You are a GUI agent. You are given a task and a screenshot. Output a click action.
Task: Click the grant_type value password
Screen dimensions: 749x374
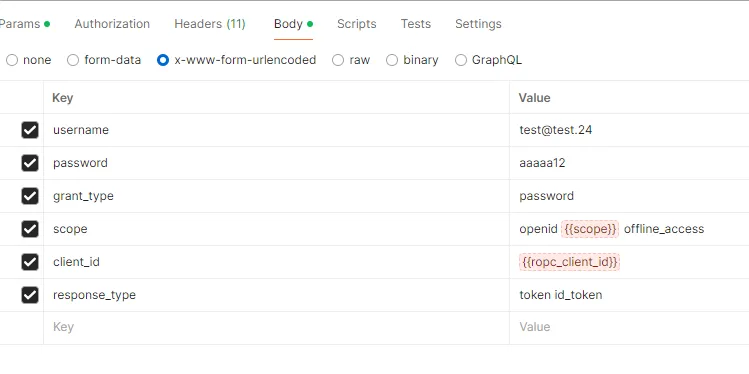(546, 196)
